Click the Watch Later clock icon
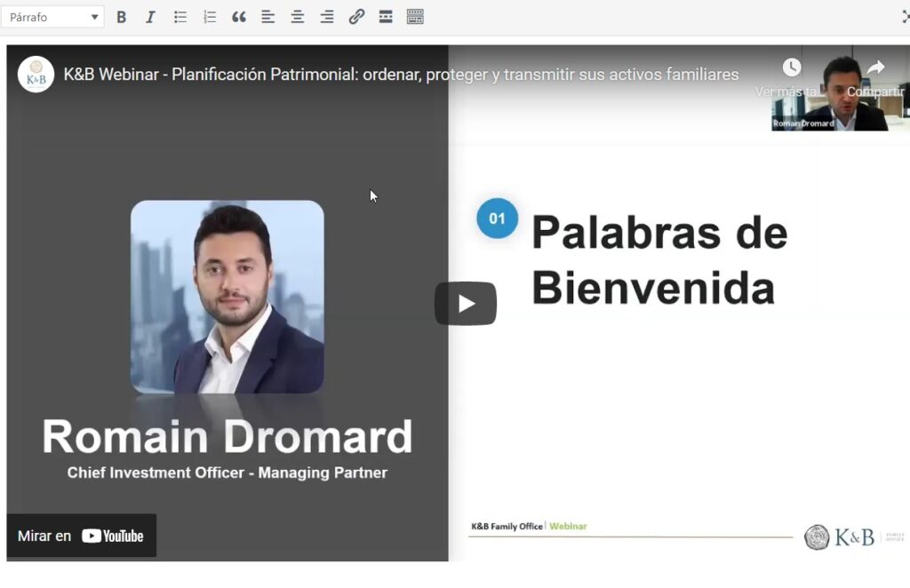Image resolution: width=910 pixels, height=588 pixels. pyautogui.click(x=791, y=68)
